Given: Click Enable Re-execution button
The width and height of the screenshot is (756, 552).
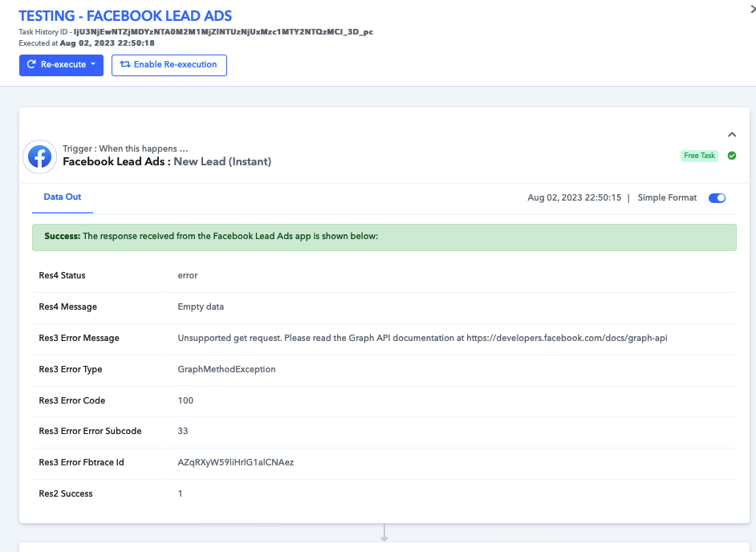Looking at the screenshot, I should click(169, 65).
